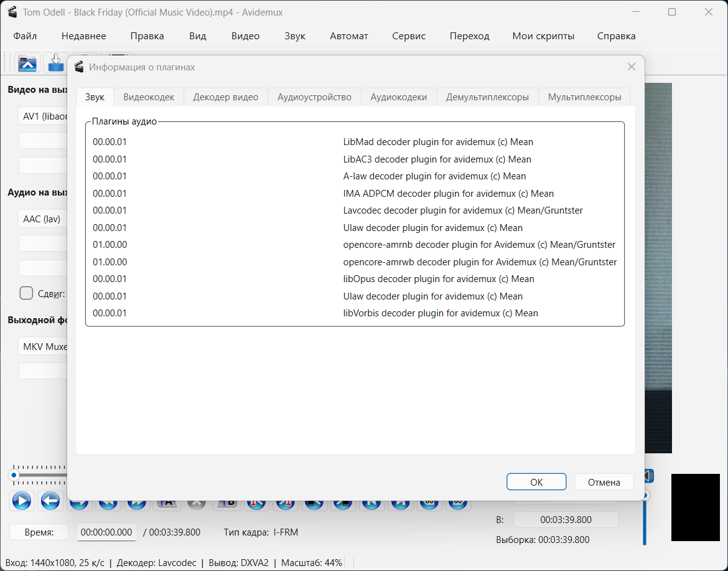728x571 pixels.
Task: Open the Мои скрипты menu
Action: coord(543,35)
